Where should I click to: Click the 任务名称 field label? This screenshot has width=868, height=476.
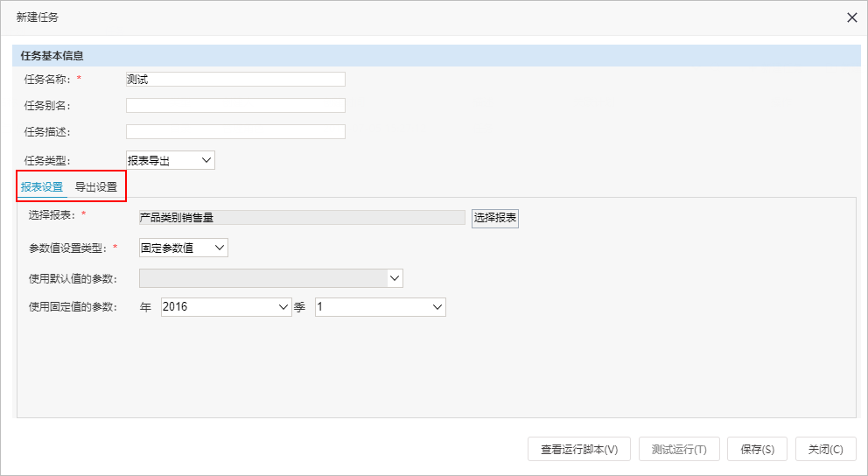(x=47, y=79)
